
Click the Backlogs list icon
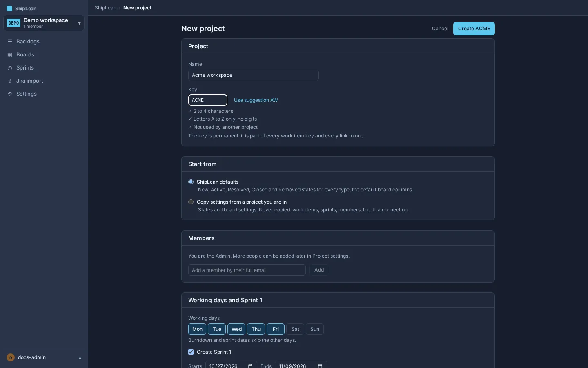click(10, 42)
